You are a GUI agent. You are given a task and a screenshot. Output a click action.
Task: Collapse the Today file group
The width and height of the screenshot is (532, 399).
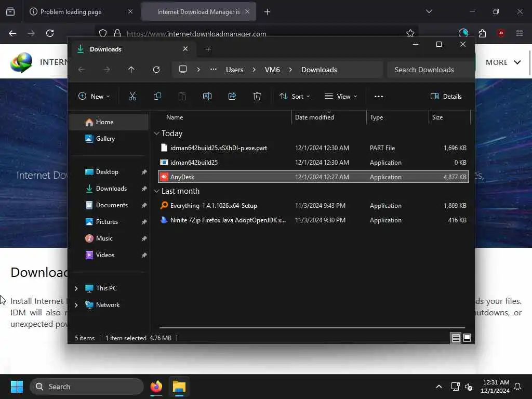[x=156, y=134]
